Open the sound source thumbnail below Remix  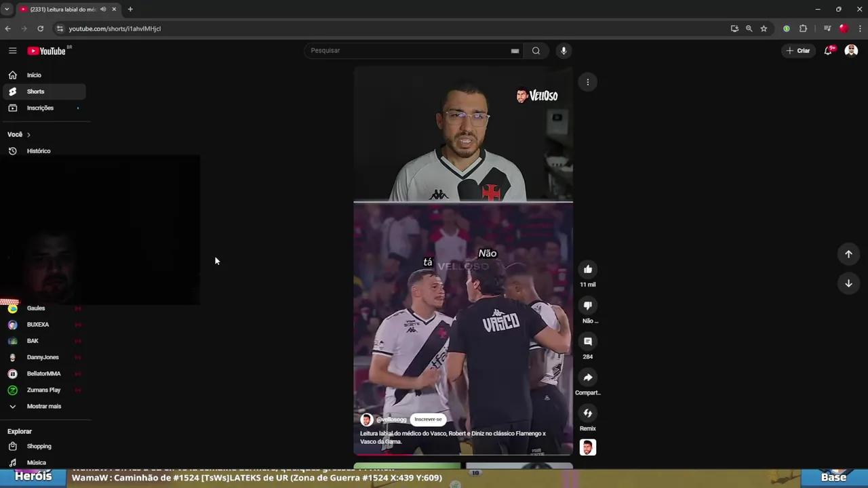(588, 447)
